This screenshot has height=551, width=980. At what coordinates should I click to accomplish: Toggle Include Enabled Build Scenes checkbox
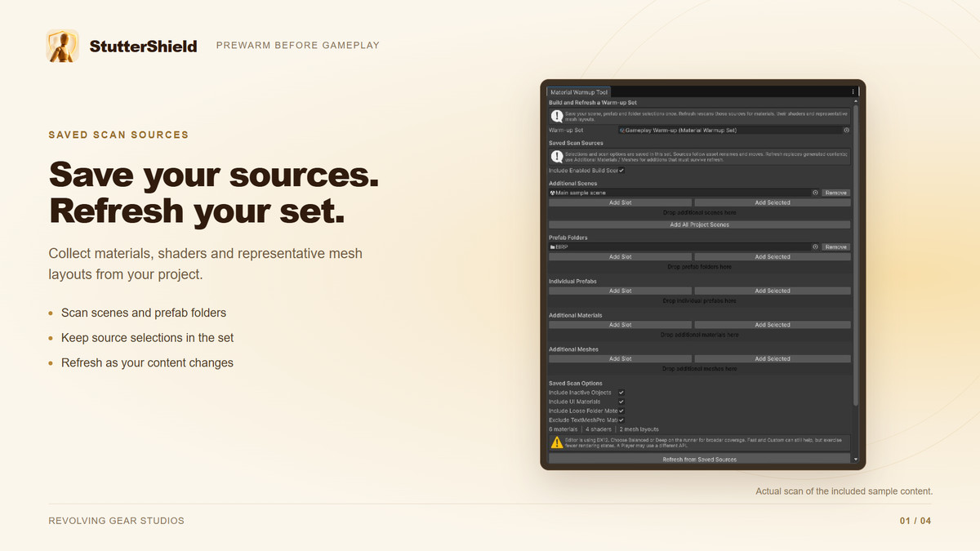pyautogui.click(x=621, y=171)
